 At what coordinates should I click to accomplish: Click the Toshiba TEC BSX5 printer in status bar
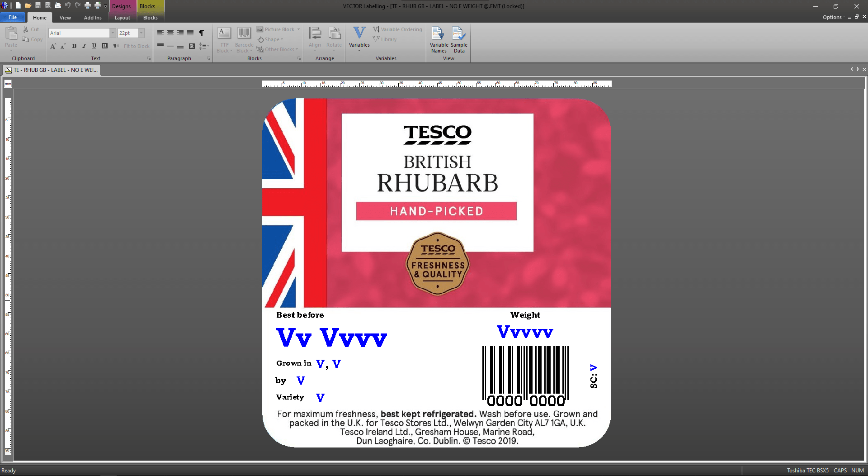pos(807,471)
